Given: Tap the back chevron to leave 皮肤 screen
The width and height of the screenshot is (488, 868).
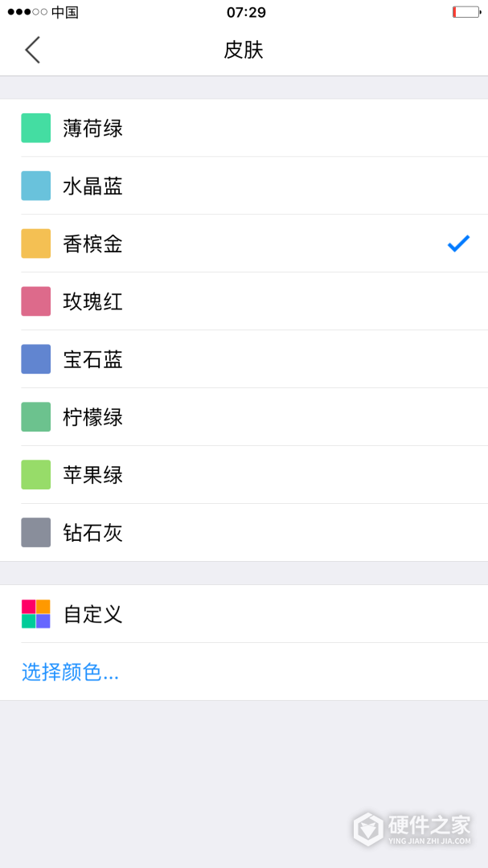Looking at the screenshot, I should coord(31,49).
